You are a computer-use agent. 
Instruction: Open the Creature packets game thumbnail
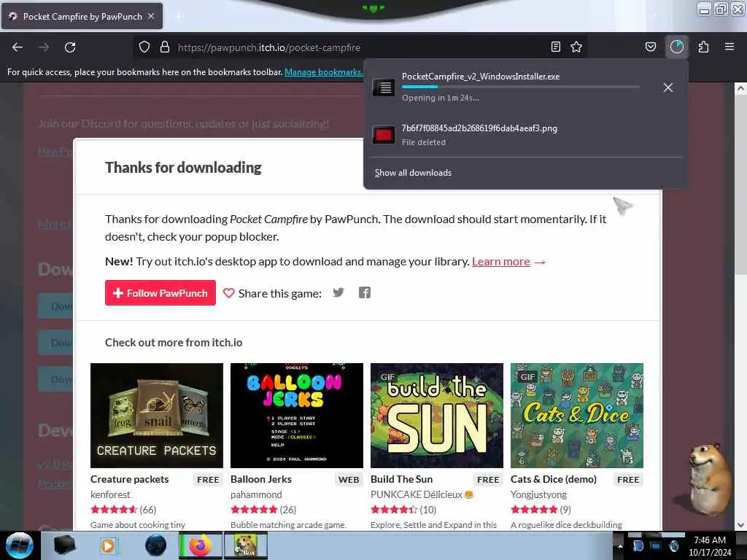[157, 416]
